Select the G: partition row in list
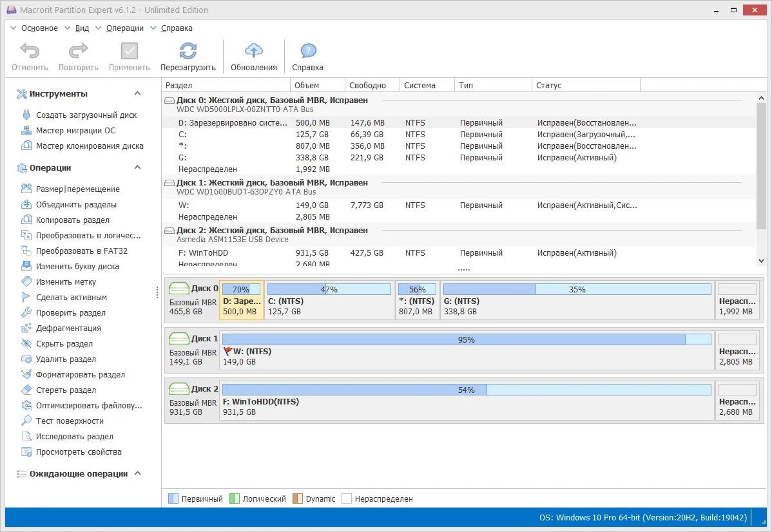This screenshot has width=772, height=532. point(459,158)
